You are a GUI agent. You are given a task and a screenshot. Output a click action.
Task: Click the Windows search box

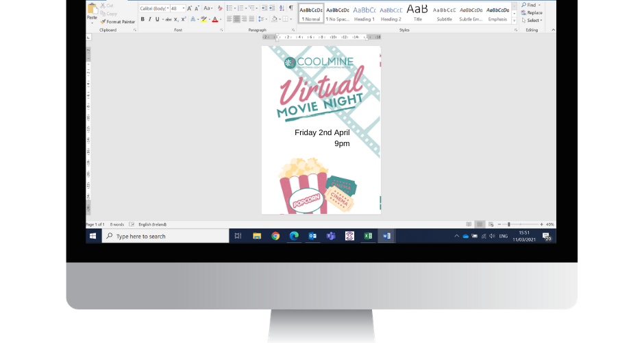click(166, 236)
